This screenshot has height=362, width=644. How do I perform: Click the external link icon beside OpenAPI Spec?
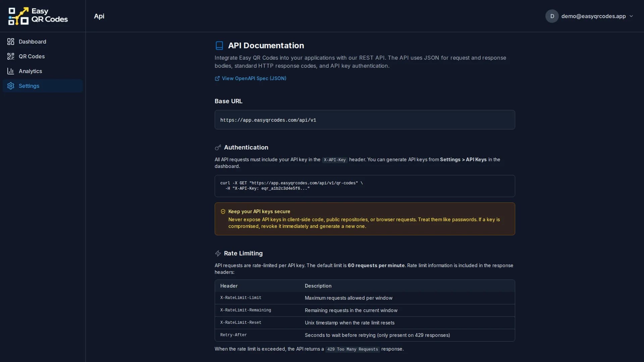tap(217, 78)
